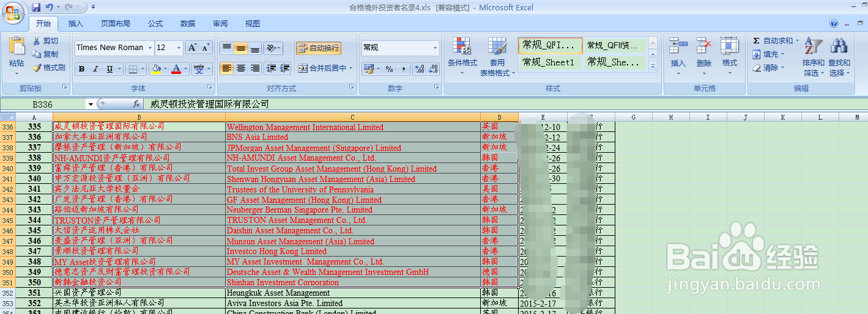
Task: Decrease cell indent
Action: tap(271, 68)
